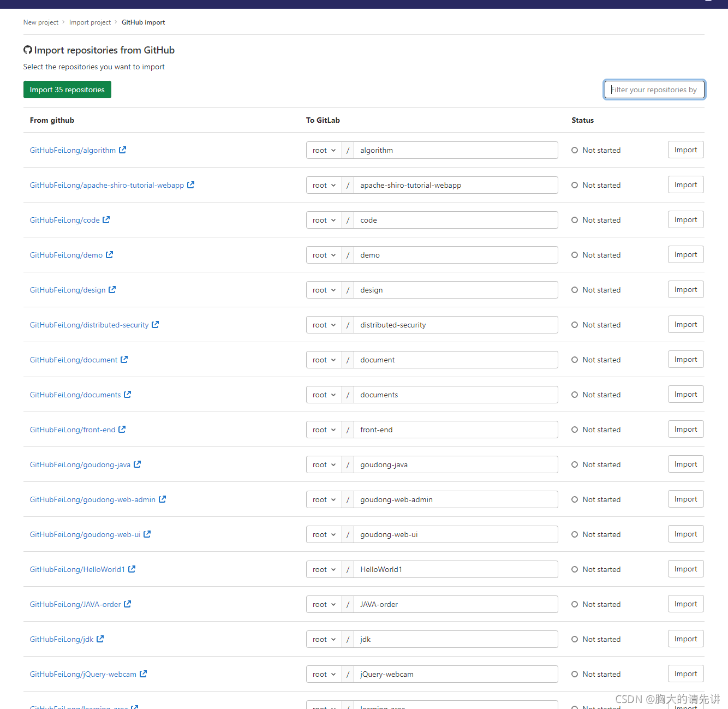Open external link icon beside JAVA-order repo

click(x=128, y=604)
